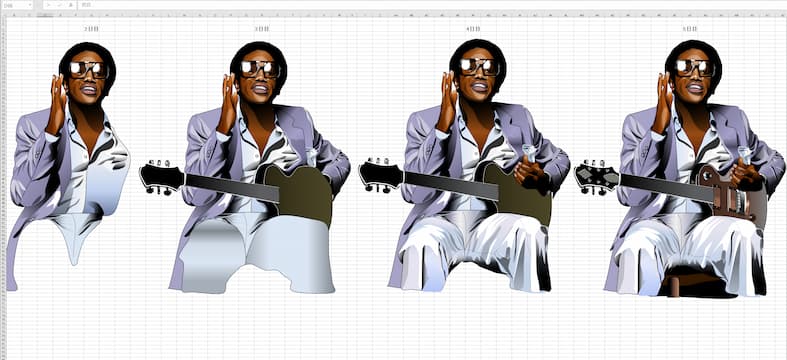Screen dimensions: 787x360
Task: Select the cell labeled 2日目 above first drawing
Action: click(x=91, y=29)
